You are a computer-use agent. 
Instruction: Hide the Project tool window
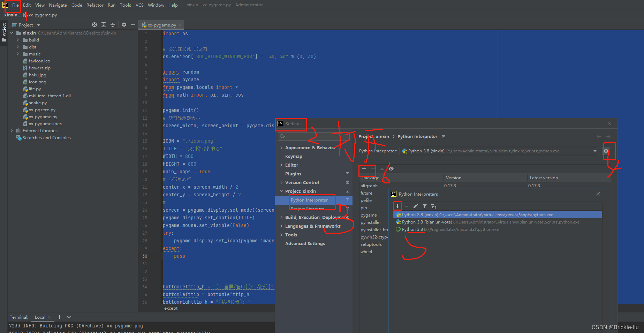133,25
